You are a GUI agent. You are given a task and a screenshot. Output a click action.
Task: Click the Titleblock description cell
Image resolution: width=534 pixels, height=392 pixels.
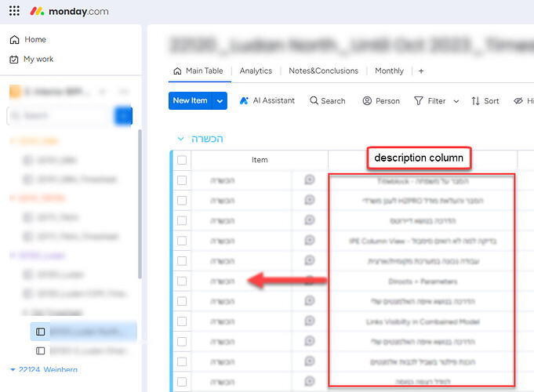423,181
